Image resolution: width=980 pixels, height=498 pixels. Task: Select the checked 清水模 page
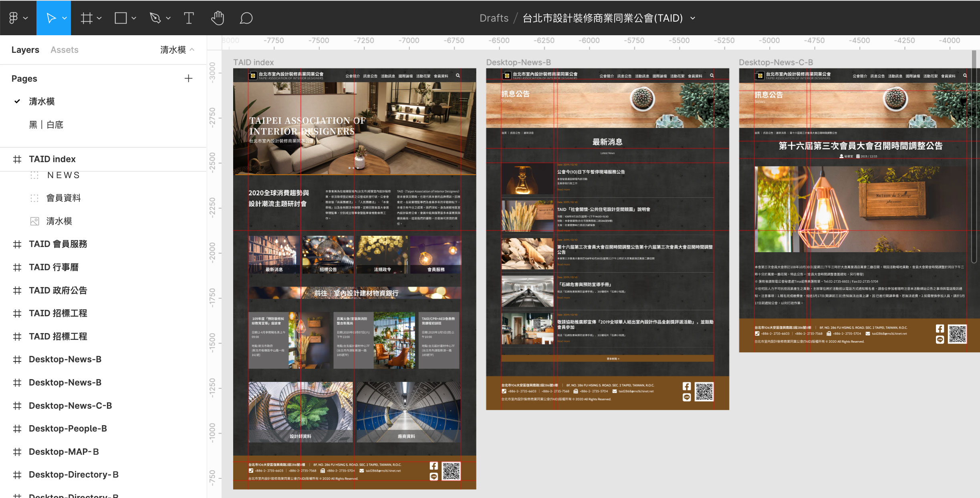[x=42, y=101]
